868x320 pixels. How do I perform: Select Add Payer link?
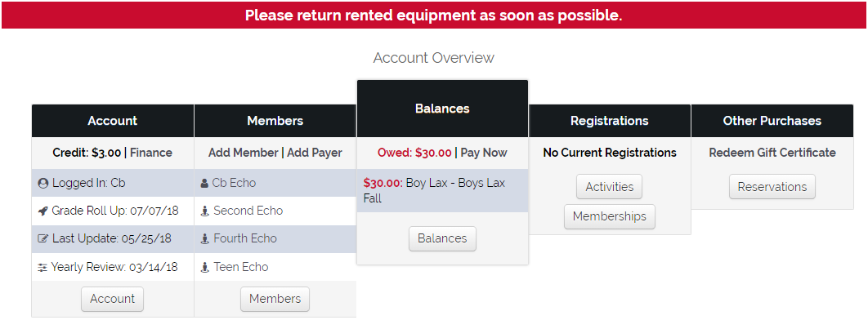pyautogui.click(x=315, y=153)
